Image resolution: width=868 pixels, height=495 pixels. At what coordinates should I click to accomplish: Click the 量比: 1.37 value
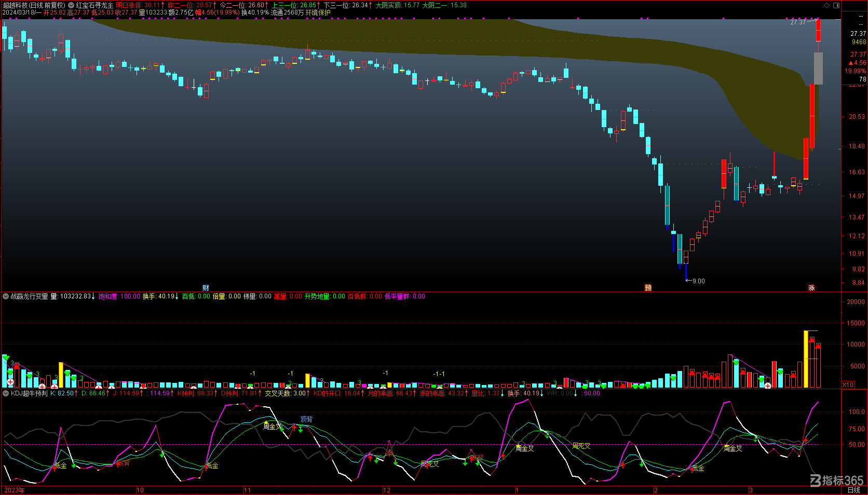click(485, 393)
